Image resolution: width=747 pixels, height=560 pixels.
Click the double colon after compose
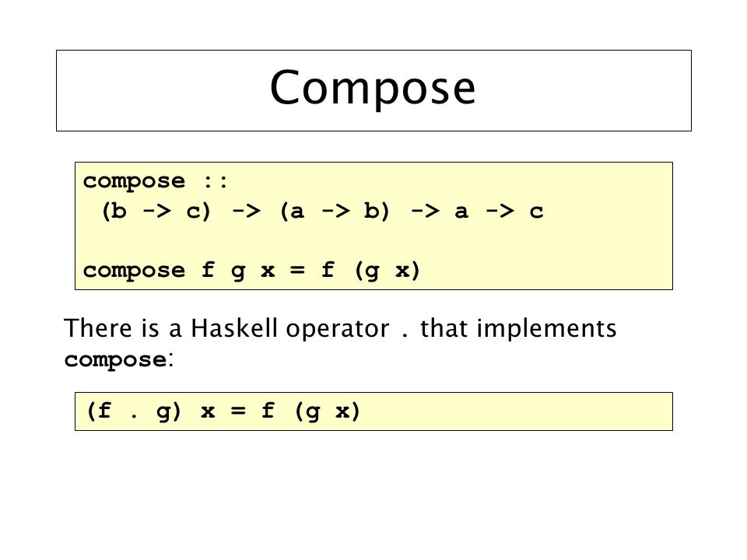tap(216, 181)
